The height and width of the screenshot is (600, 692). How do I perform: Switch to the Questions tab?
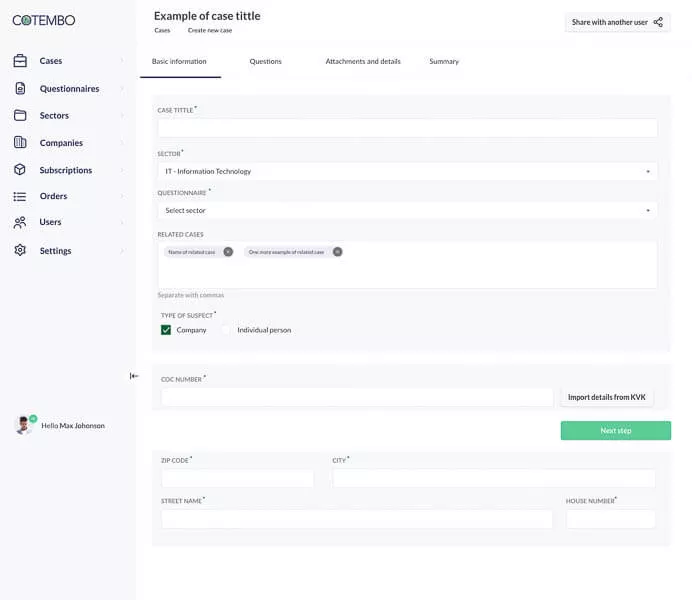265,61
